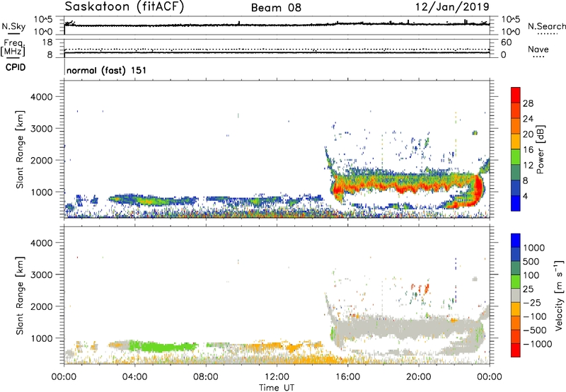Click the "04:00" time tick label

[134, 377]
